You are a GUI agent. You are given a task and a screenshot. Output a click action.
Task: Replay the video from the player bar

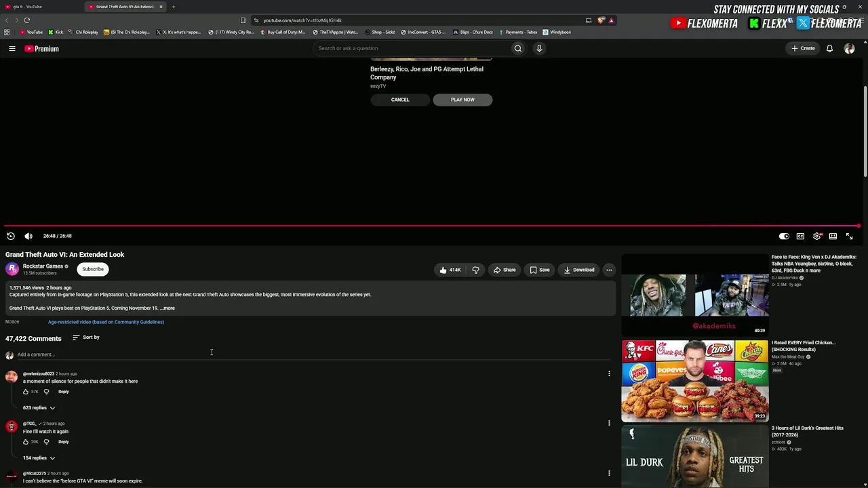(11, 236)
